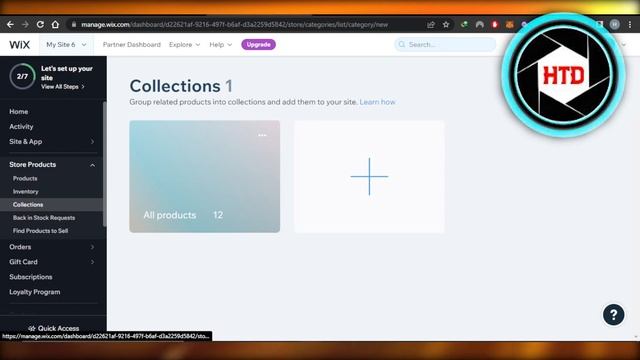Open the Partner Dashboard link
This screenshot has height=360, width=640.
point(131,44)
